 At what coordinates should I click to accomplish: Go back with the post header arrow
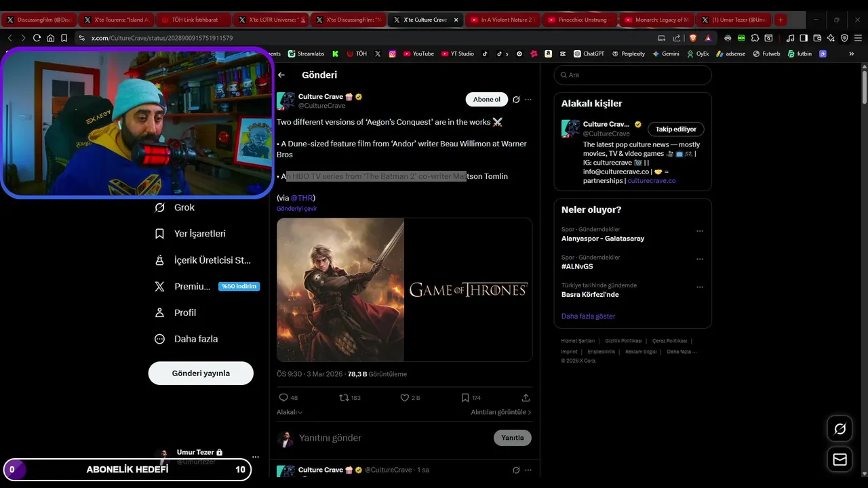281,75
